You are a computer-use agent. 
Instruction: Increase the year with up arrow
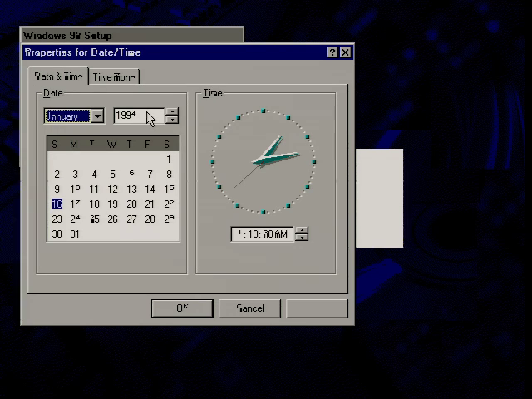pos(172,112)
